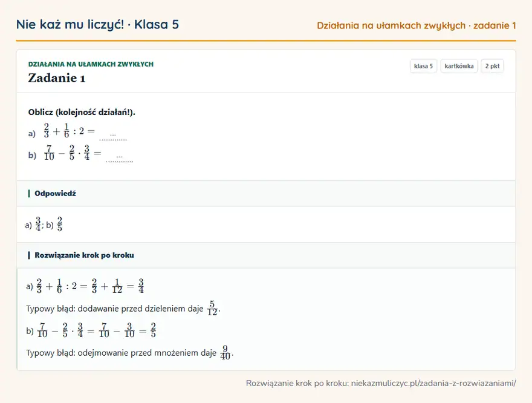
Task: Click the 'Zadanie 1' heading
Action: (x=56, y=78)
